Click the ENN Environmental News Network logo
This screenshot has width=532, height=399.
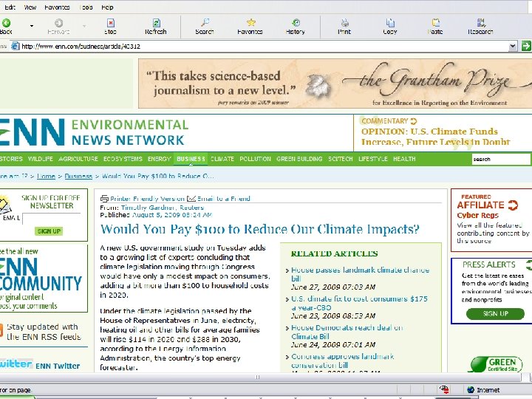click(94, 132)
